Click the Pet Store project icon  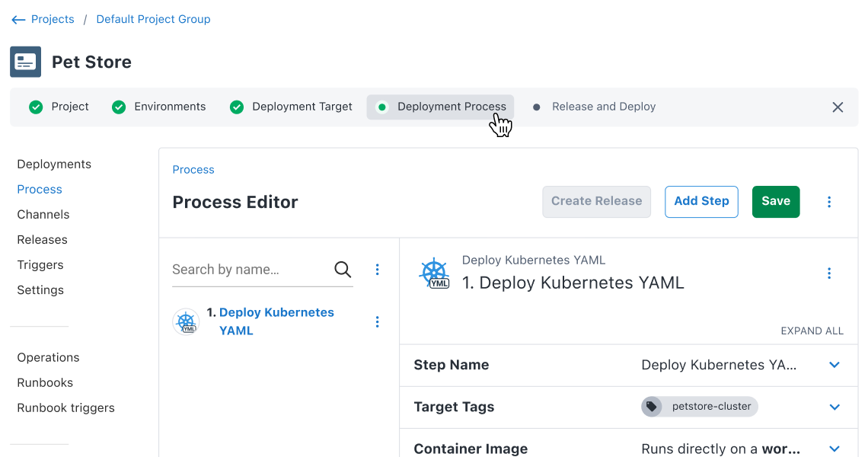[25, 62]
